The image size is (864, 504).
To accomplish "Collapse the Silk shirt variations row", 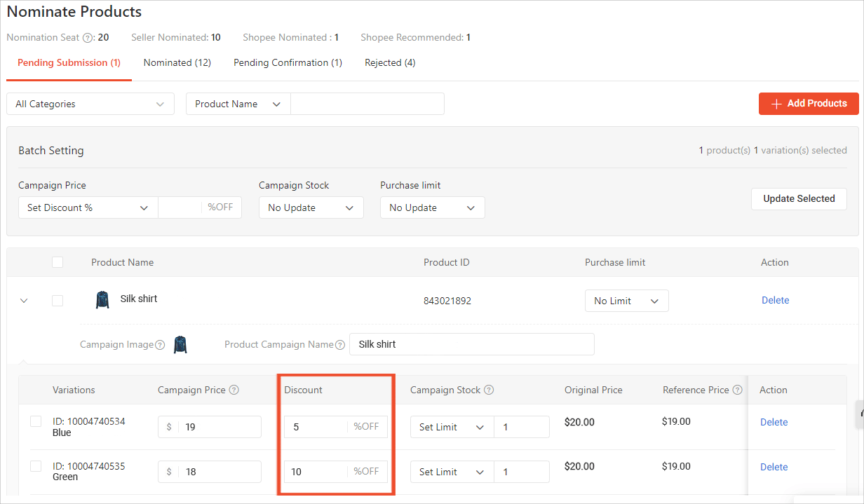I will point(23,300).
